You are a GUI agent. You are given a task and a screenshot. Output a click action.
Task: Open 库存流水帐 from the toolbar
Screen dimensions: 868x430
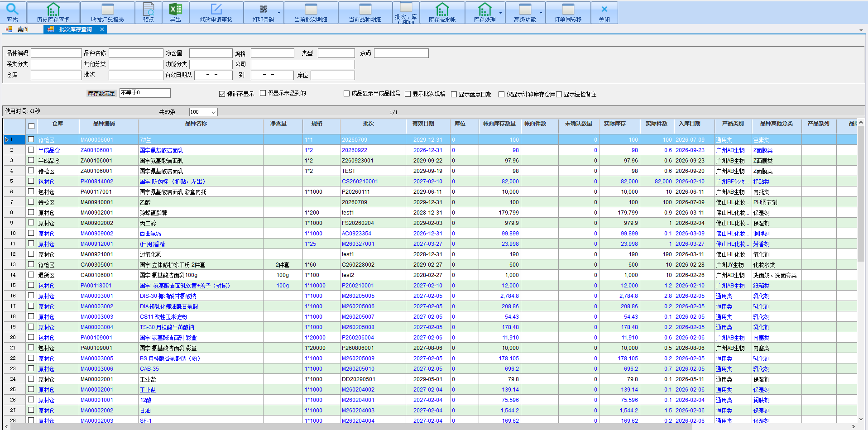click(442, 13)
